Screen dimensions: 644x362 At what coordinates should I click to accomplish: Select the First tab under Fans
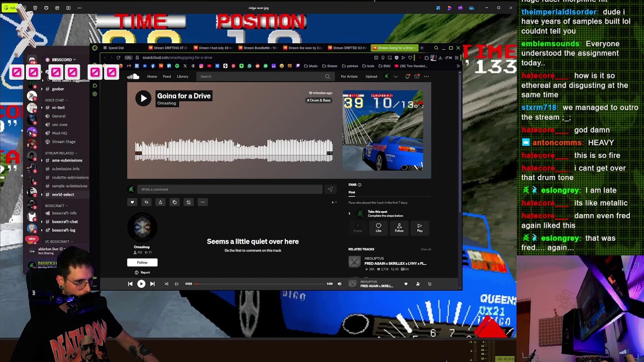pyautogui.click(x=352, y=193)
